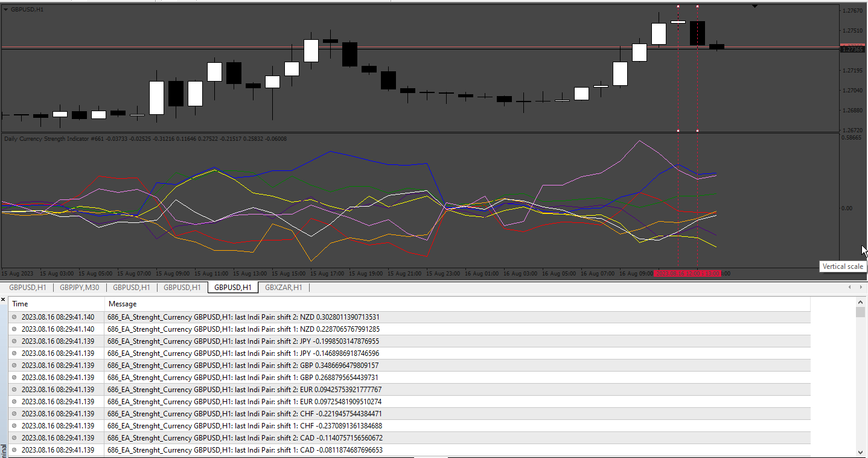The height and width of the screenshot is (458, 868).
Task: Click the log scrollbar down arrow
Action: tap(860, 451)
